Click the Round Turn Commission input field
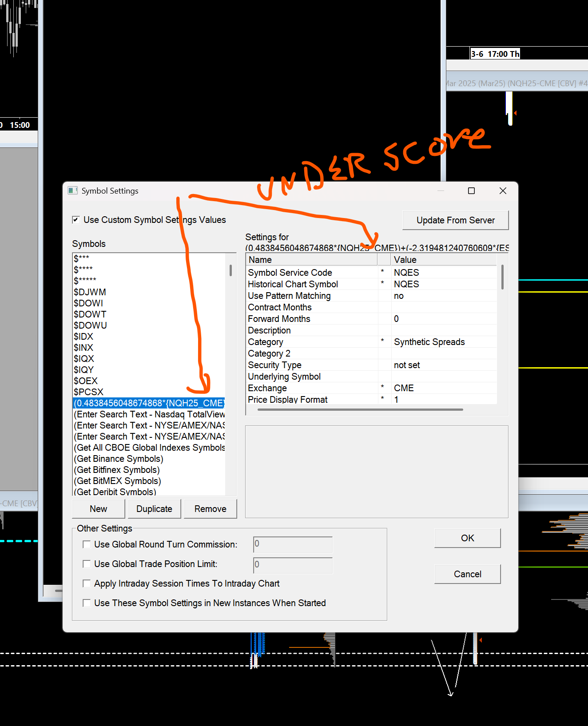Image resolution: width=588 pixels, height=726 pixels. pyautogui.click(x=293, y=544)
